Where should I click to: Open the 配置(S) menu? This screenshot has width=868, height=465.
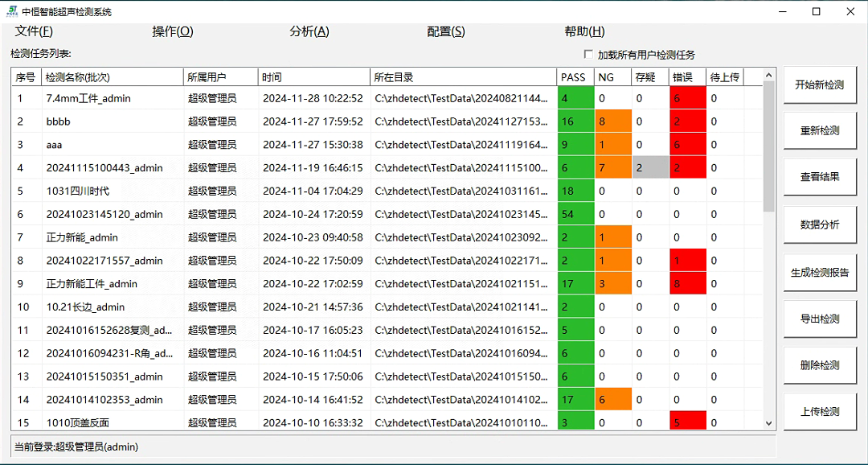pyautogui.click(x=446, y=31)
